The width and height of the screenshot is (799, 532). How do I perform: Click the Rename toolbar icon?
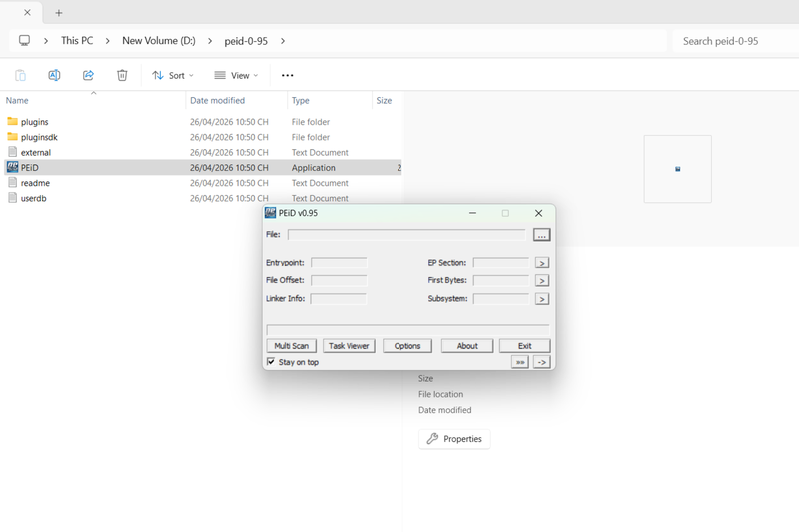coord(54,75)
